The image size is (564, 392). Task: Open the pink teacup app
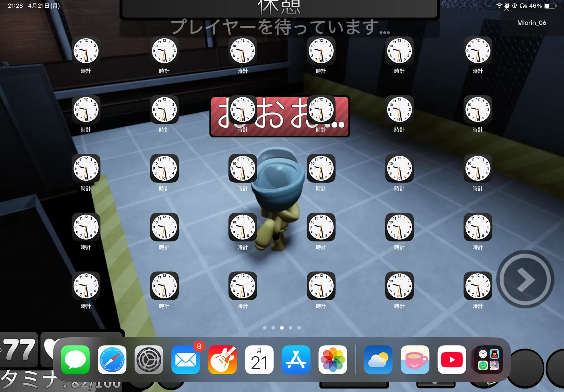pyautogui.click(x=415, y=360)
